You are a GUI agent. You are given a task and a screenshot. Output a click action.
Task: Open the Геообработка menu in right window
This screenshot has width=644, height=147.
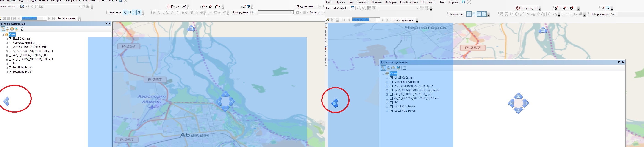[409, 2]
